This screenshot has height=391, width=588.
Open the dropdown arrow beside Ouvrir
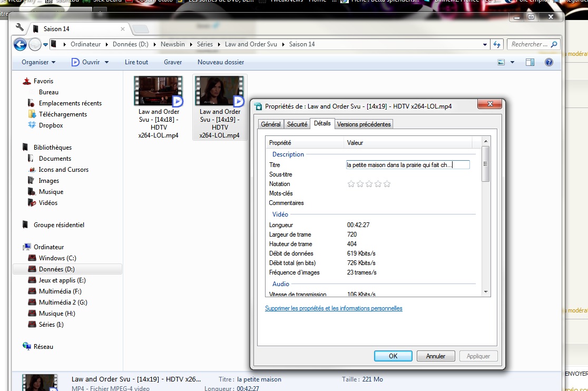click(x=106, y=62)
